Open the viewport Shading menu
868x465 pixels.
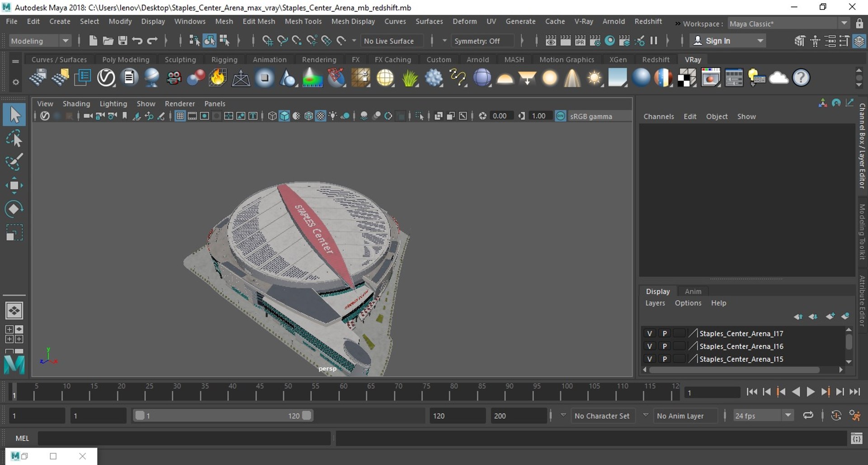(76, 104)
